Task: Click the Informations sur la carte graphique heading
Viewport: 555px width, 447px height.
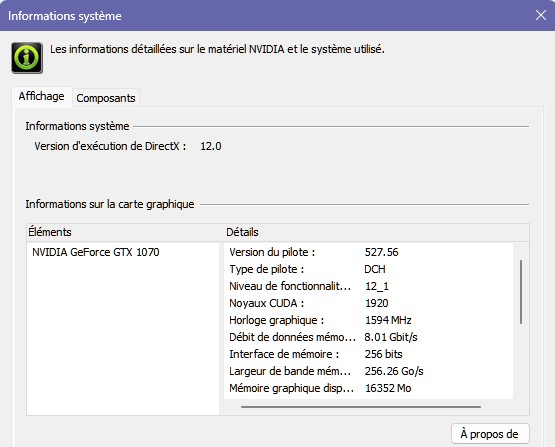Action: pos(110,204)
